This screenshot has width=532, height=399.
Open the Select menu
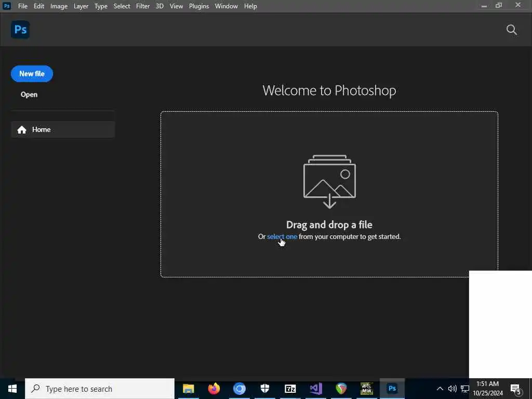pyautogui.click(x=122, y=6)
